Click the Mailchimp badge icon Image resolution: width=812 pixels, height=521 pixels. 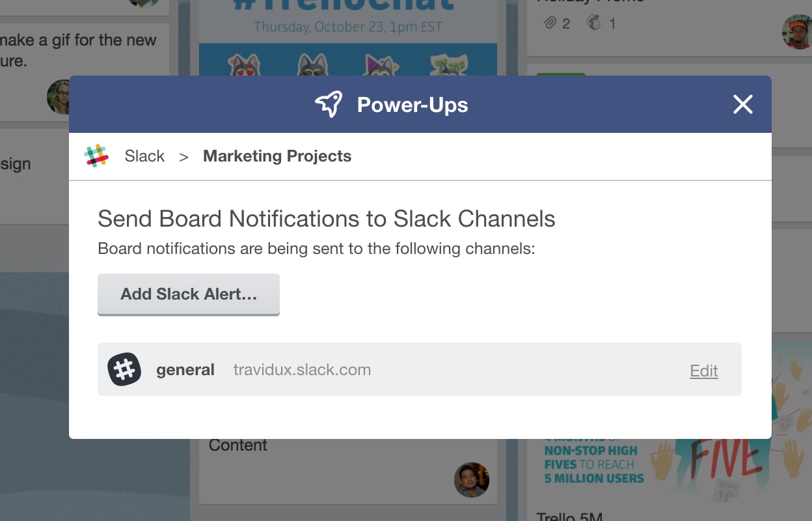point(593,23)
